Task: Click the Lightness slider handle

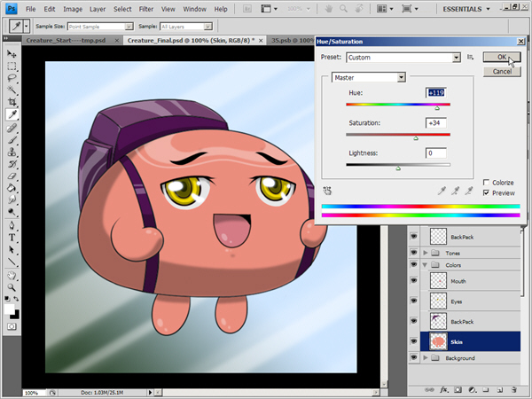Action: pos(398,168)
